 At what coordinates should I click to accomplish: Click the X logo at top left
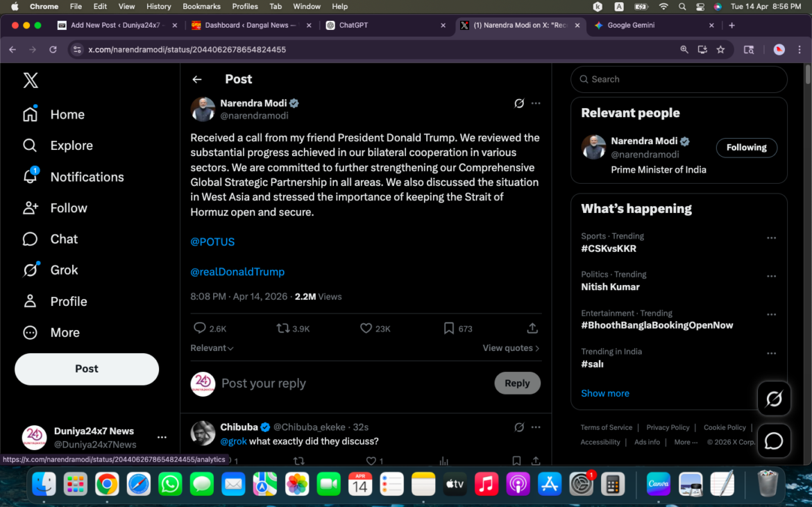tap(31, 80)
